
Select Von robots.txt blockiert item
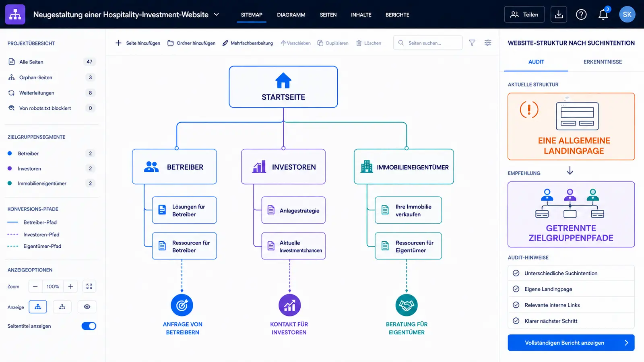52,108
